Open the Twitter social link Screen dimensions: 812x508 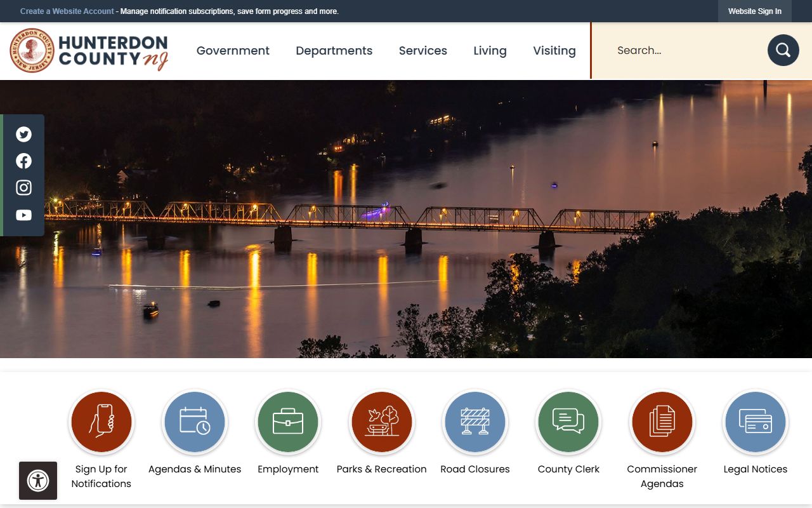coord(23,134)
